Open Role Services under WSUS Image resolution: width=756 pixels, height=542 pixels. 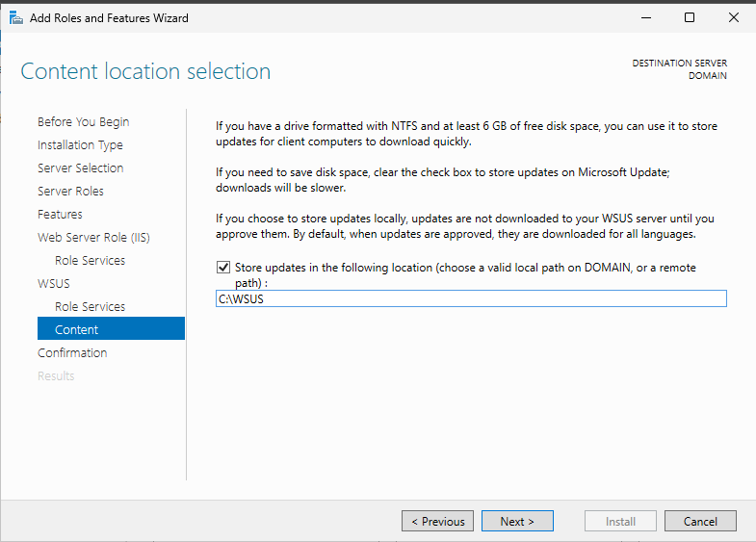coord(90,307)
